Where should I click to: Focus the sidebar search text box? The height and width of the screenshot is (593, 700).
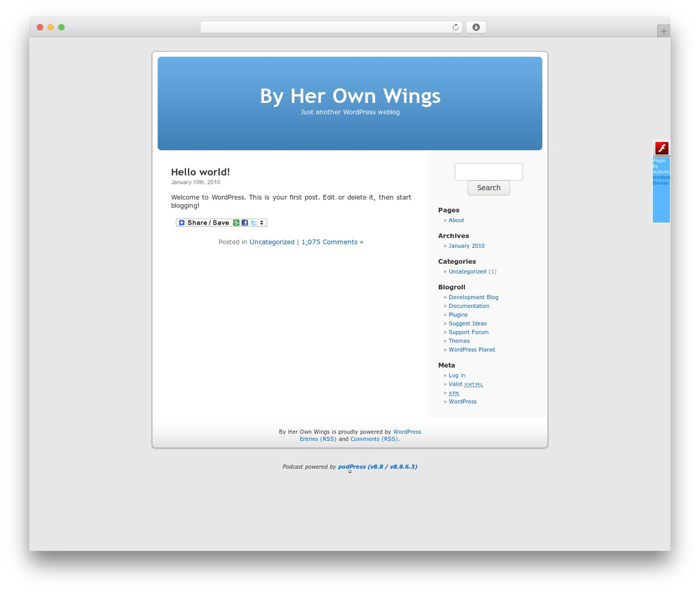[488, 172]
